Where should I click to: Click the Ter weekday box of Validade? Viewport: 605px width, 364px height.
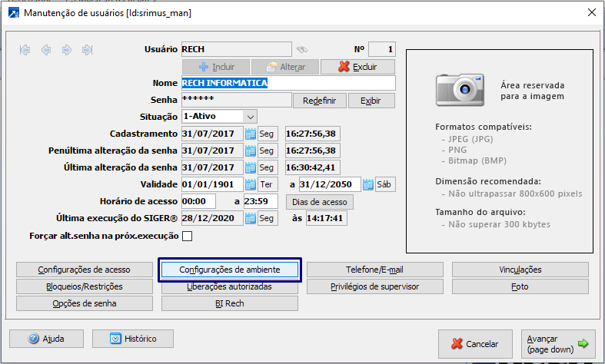(x=268, y=185)
